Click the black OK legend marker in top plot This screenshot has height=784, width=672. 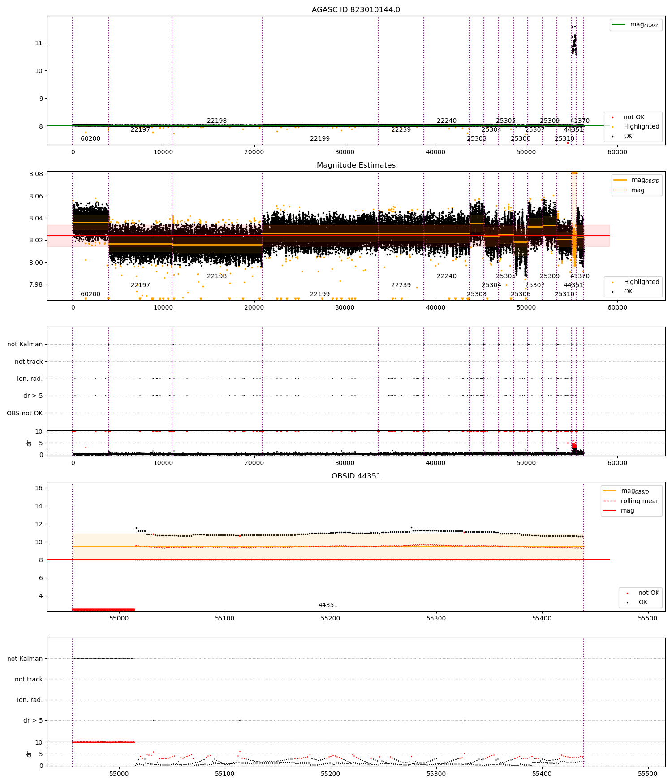click(x=612, y=136)
